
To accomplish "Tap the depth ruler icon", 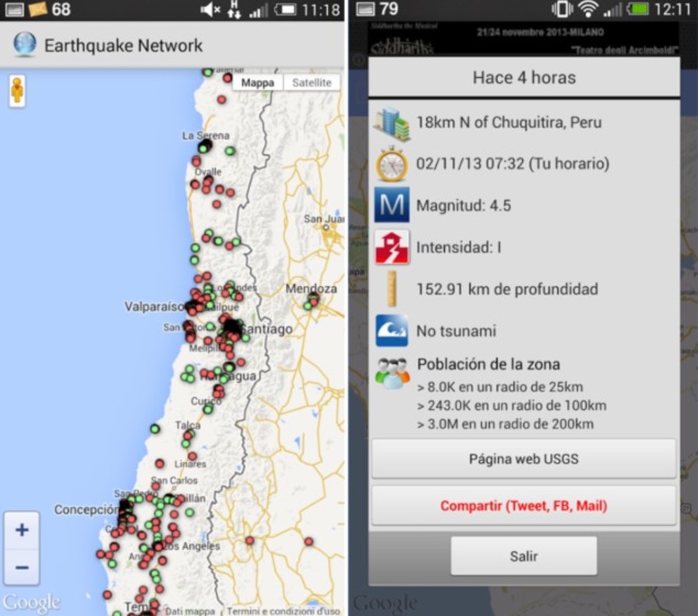I will 391,289.
